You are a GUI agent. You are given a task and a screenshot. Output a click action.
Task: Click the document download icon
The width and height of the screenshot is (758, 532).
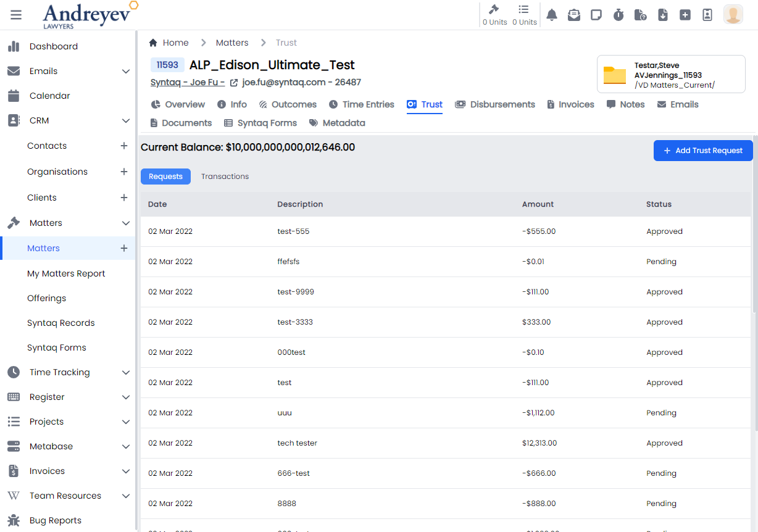click(x=663, y=15)
